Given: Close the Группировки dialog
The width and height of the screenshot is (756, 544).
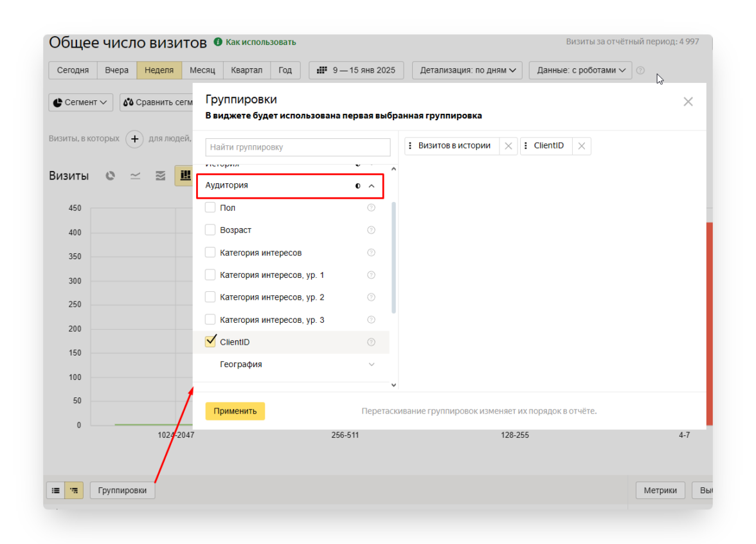Looking at the screenshot, I should click(x=688, y=102).
